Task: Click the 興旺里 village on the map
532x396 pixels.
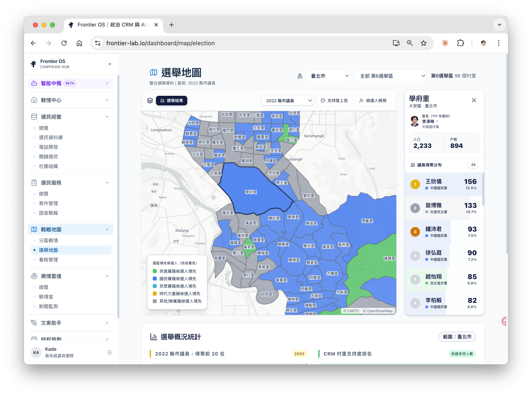Action: (274, 218)
